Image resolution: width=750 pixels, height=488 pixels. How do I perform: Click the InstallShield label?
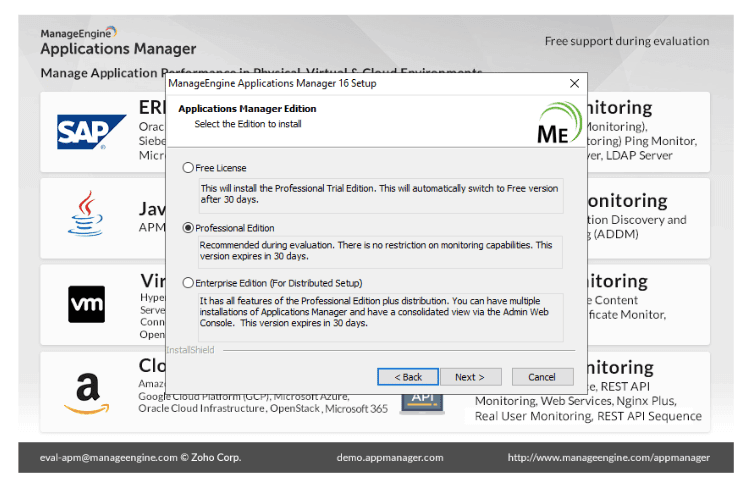point(190,350)
